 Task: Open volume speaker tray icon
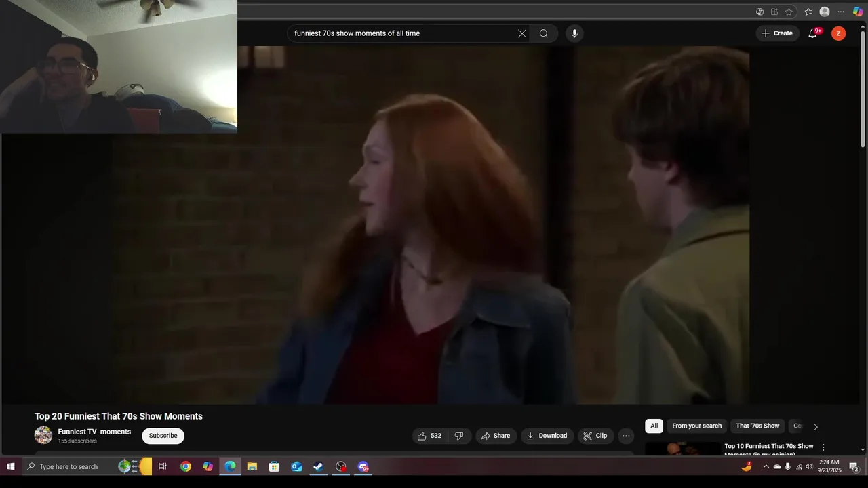[x=809, y=466]
